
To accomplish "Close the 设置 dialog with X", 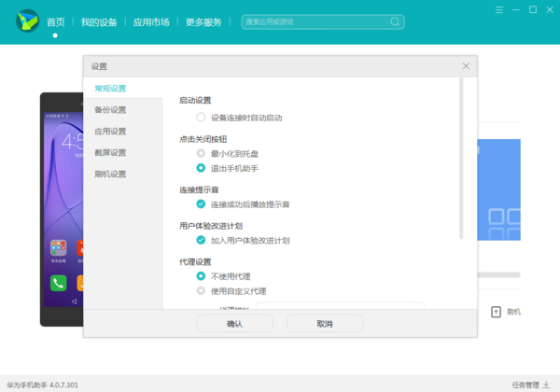I will 466,66.
